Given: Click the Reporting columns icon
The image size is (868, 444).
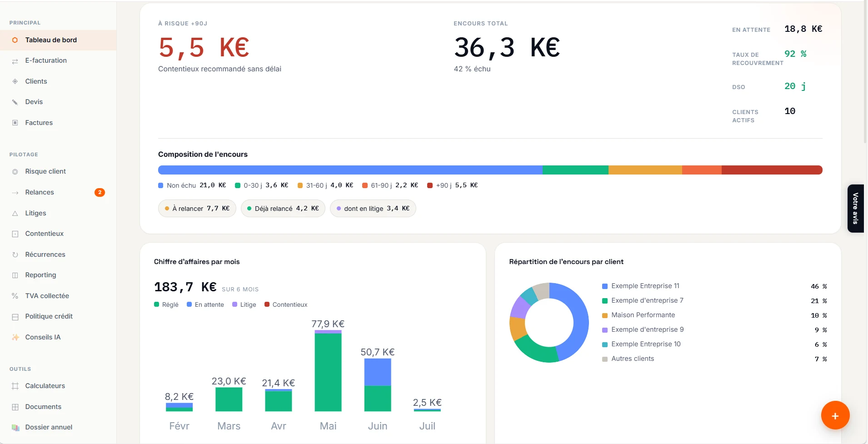Looking at the screenshot, I should [x=15, y=275].
